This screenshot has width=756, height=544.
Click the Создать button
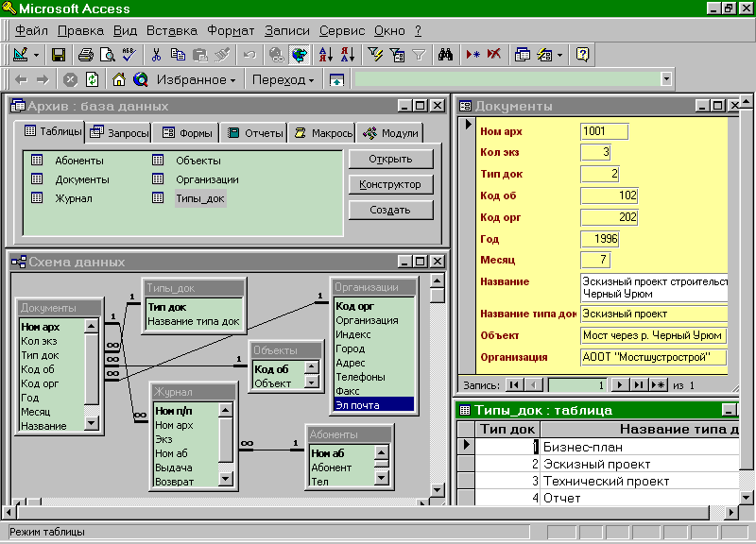click(x=390, y=210)
